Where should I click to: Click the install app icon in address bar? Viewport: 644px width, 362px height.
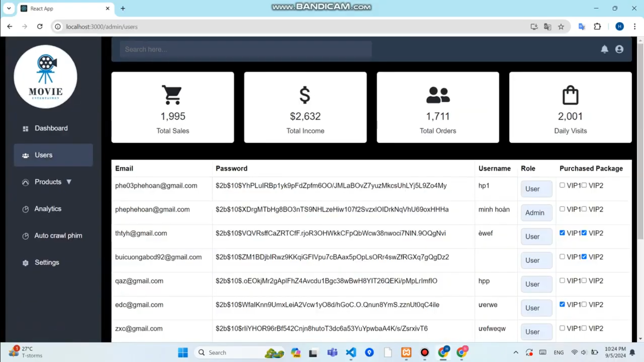coord(534,27)
